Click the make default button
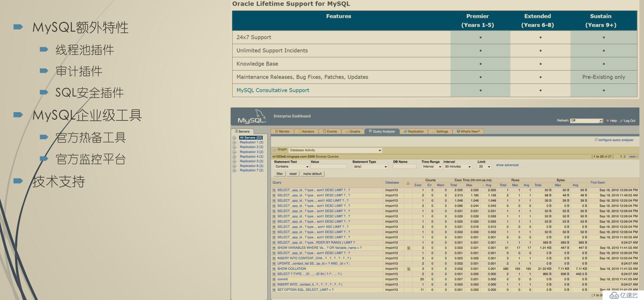Screen dimensions: 644x300 312,174
